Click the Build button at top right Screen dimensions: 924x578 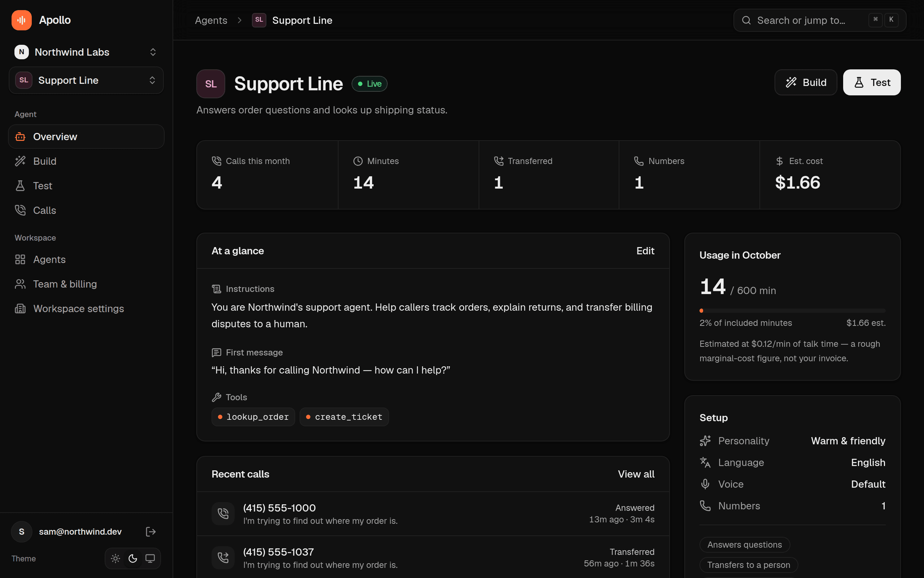pyautogui.click(x=806, y=82)
